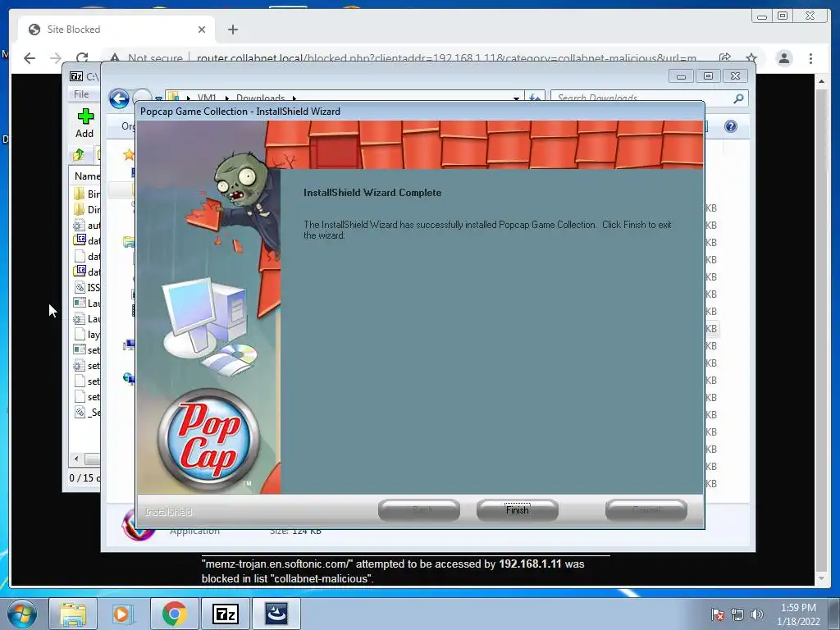Click the Favorites star in Explorer sidebar
Image resolution: width=840 pixels, height=630 pixels.
(x=129, y=155)
